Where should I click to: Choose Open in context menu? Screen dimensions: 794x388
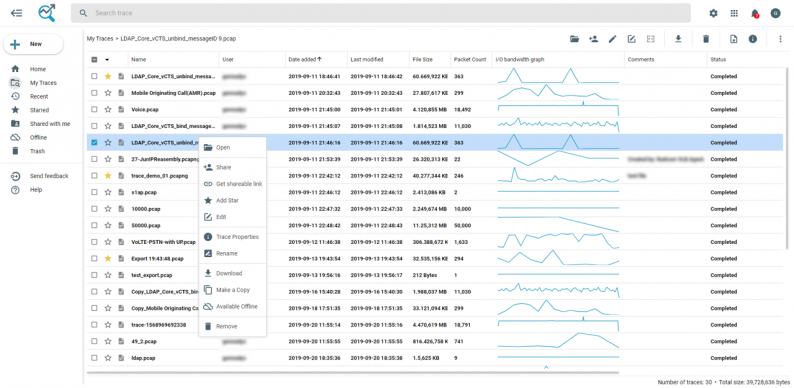232,147
